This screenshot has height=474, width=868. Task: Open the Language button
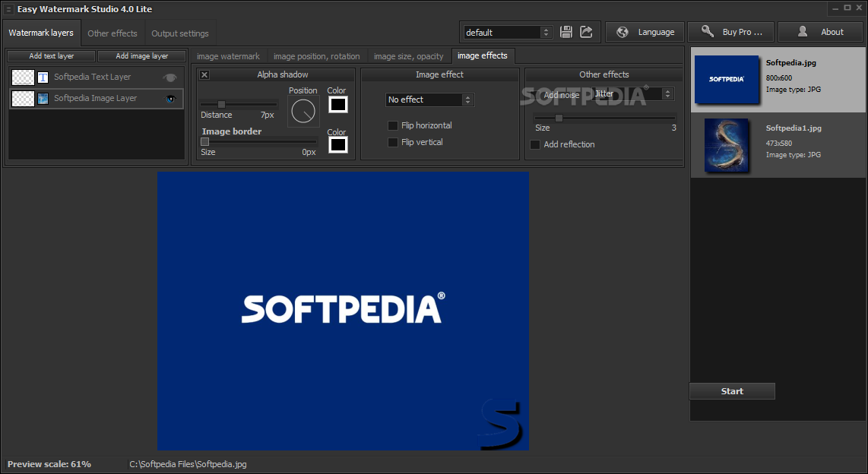pyautogui.click(x=645, y=32)
